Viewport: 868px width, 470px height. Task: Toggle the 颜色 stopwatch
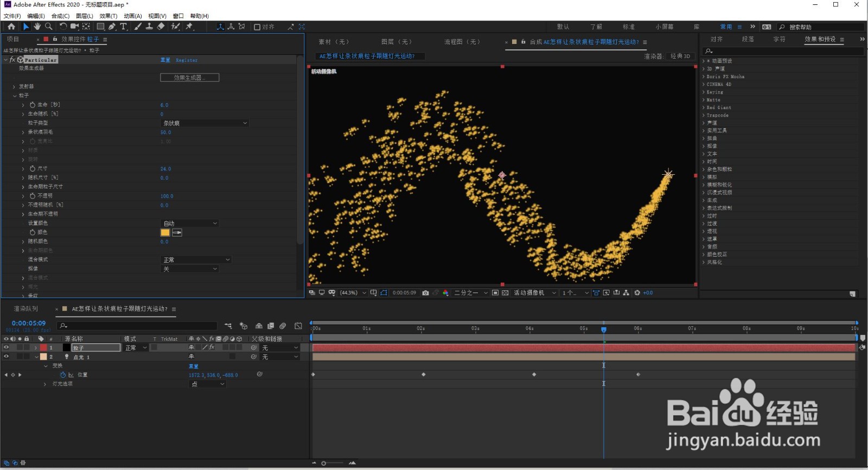33,232
